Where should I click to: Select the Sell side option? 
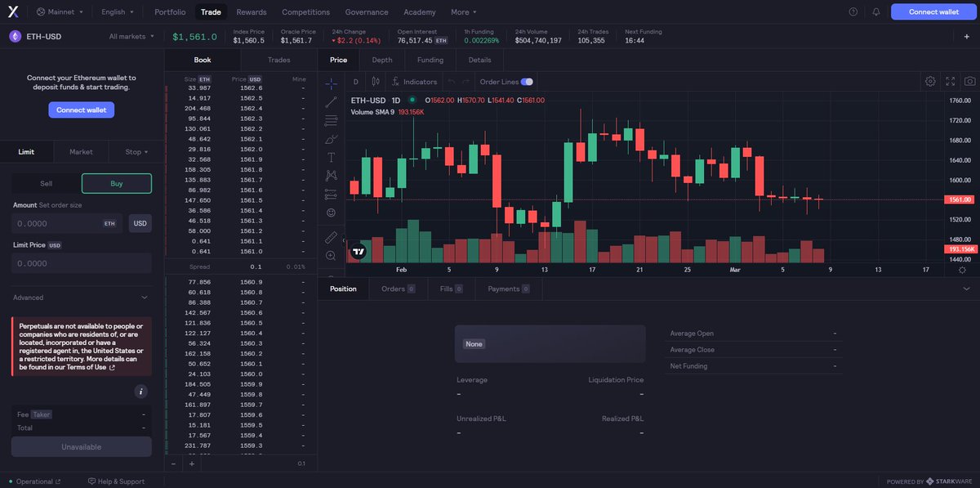point(47,183)
